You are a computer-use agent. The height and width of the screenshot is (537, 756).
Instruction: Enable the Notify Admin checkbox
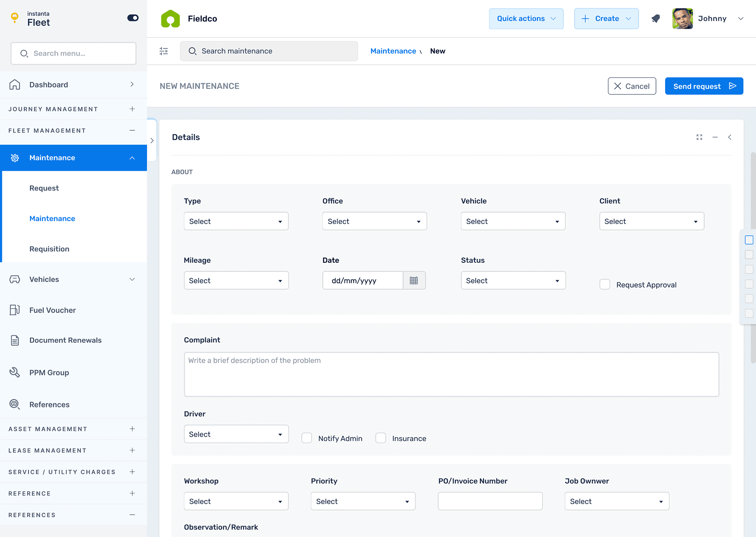click(307, 438)
